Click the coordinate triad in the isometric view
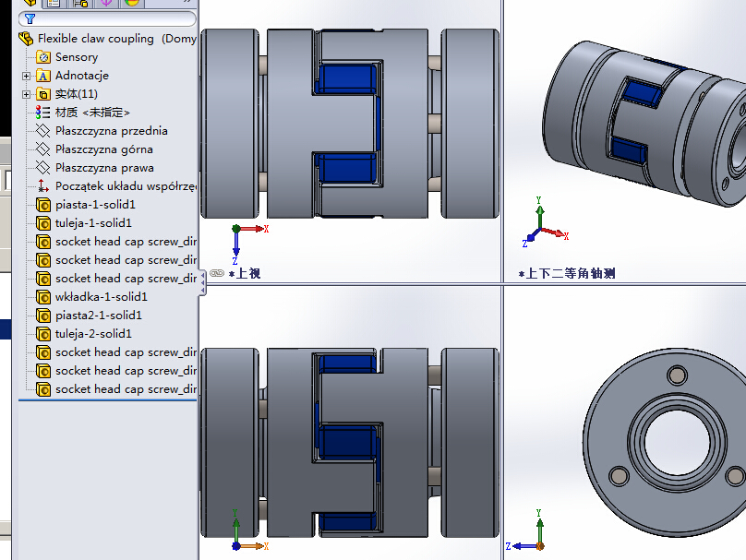This screenshot has height=560, width=746. tap(546, 222)
